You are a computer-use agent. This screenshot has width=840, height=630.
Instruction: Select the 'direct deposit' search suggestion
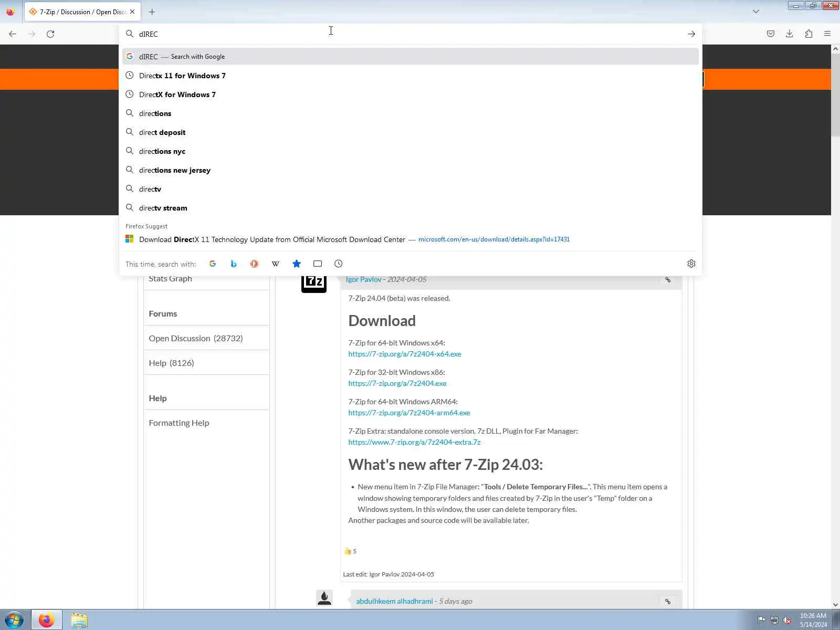(411, 132)
